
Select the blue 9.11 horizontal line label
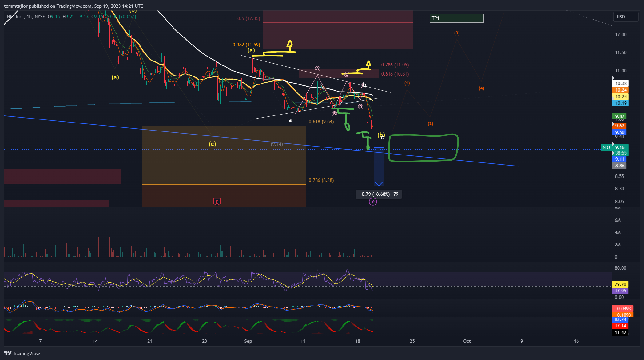[x=619, y=159]
